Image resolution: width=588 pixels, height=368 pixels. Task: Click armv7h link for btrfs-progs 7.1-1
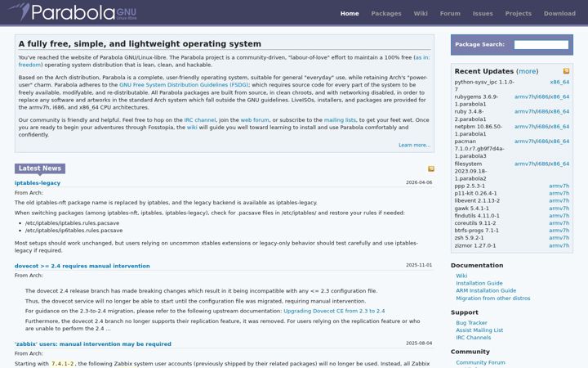[x=559, y=231]
